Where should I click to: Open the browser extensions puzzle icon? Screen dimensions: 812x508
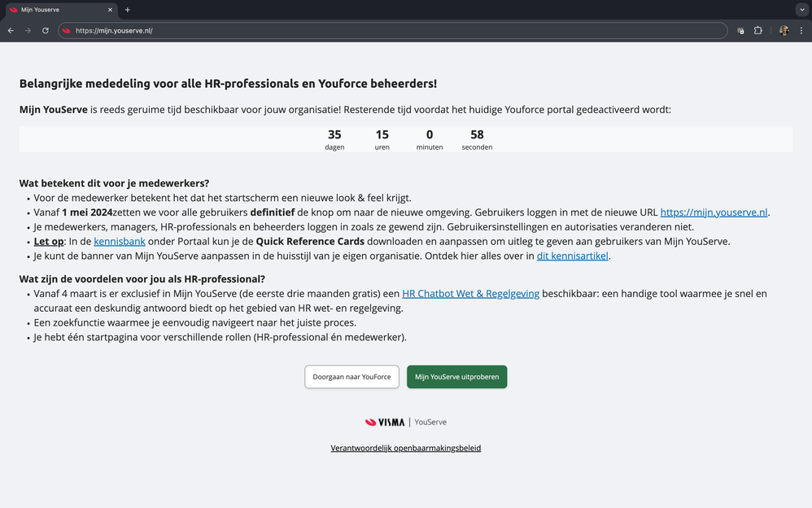758,31
